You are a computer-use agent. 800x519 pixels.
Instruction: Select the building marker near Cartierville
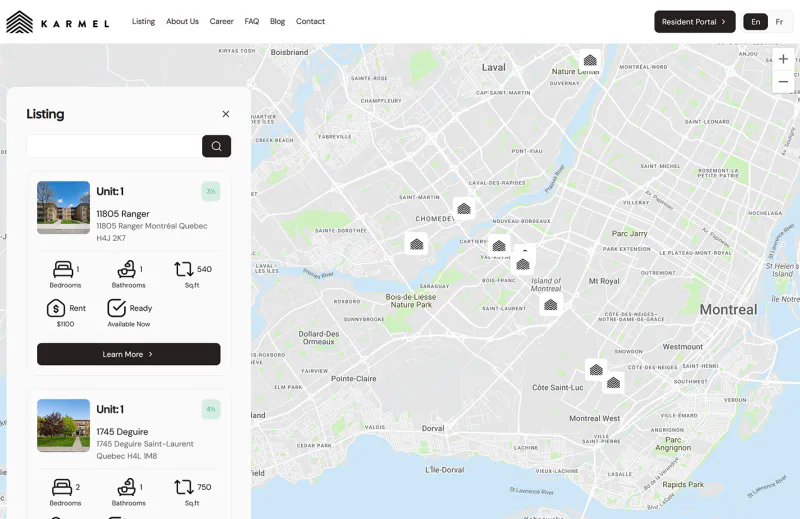498,245
